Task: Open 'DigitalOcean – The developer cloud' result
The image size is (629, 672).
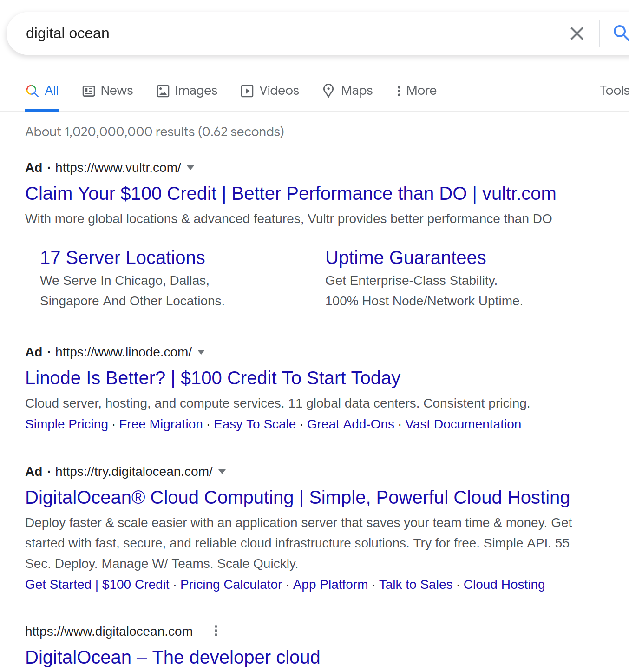Action: click(x=172, y=657)
